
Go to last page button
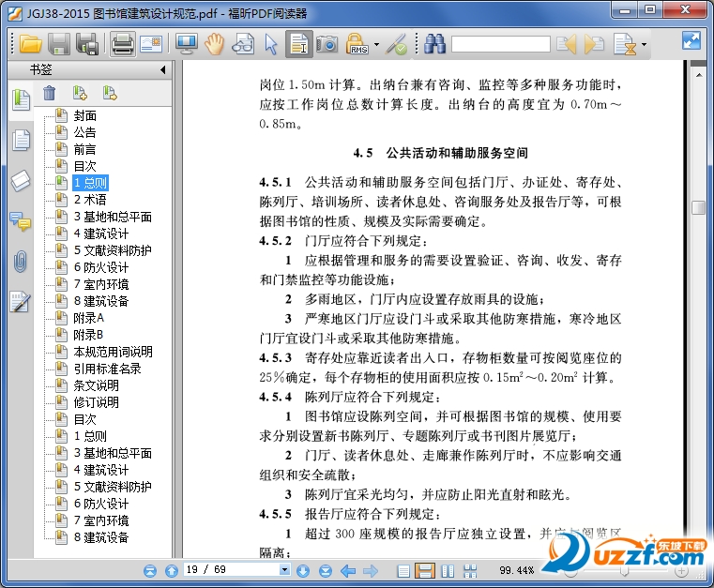326,571
